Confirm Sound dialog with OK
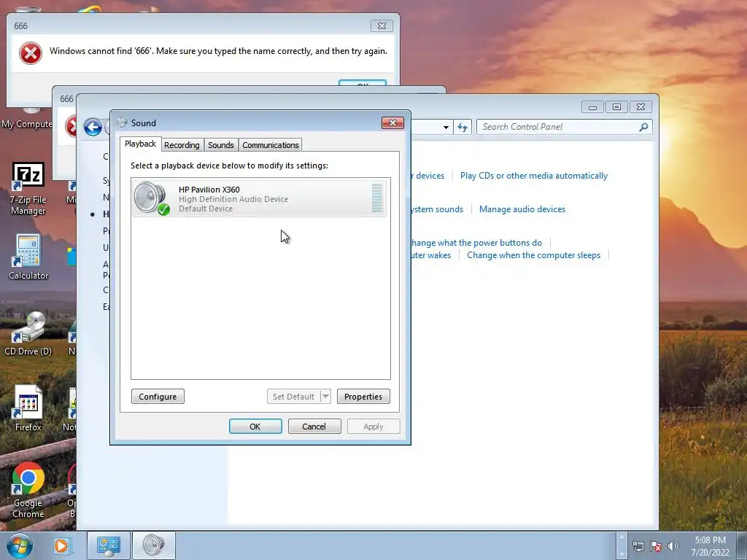Screen dimensions: 747x560 point(255,426)
